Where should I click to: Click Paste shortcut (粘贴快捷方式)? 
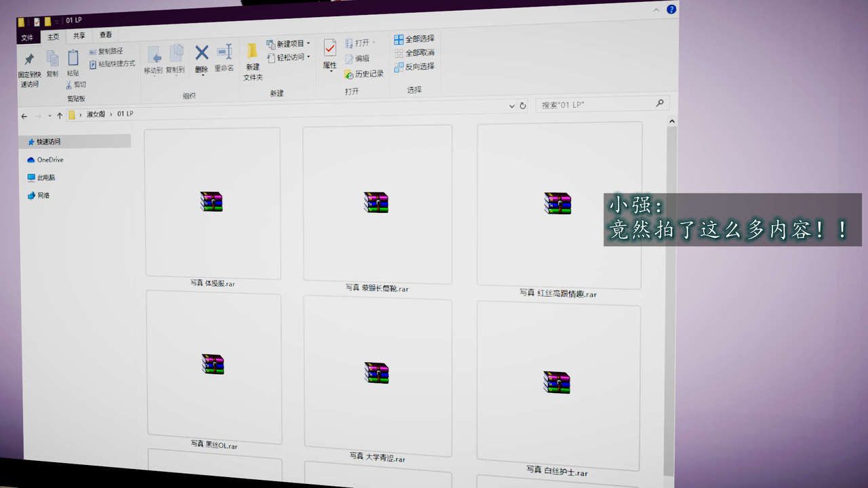pyautogui.click(x=113, y=64)
